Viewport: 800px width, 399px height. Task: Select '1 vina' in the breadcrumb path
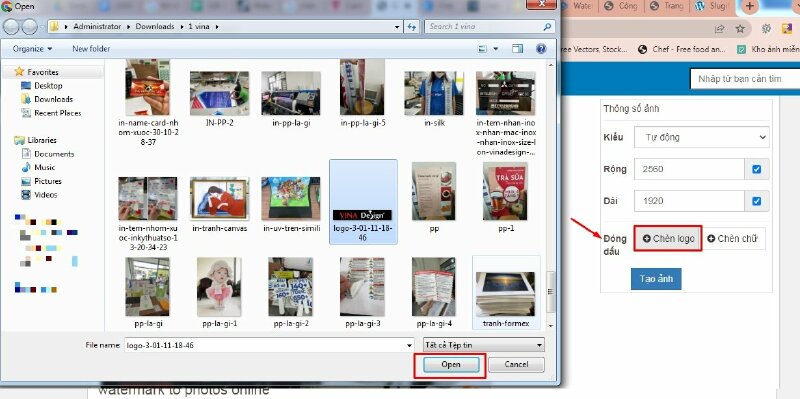click(199, 27)
